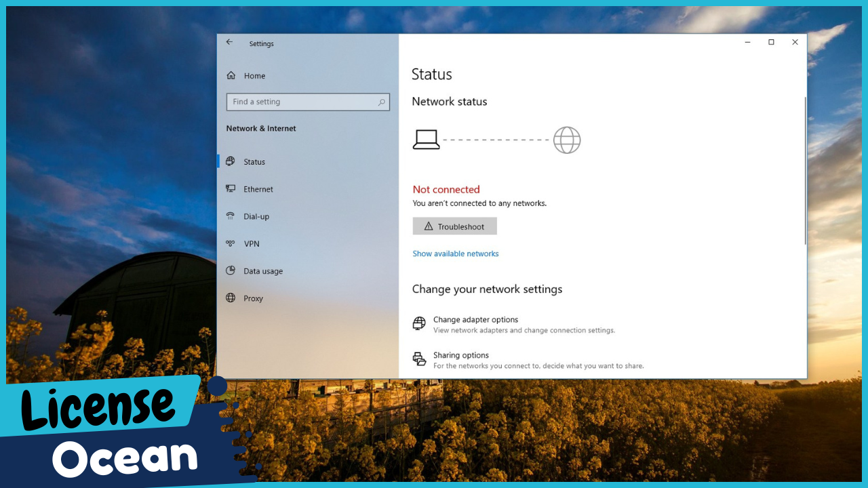Viewport: 868px width, 488px height.
Task: Run the Troubleshoot button
Action: tap(454, 226)
